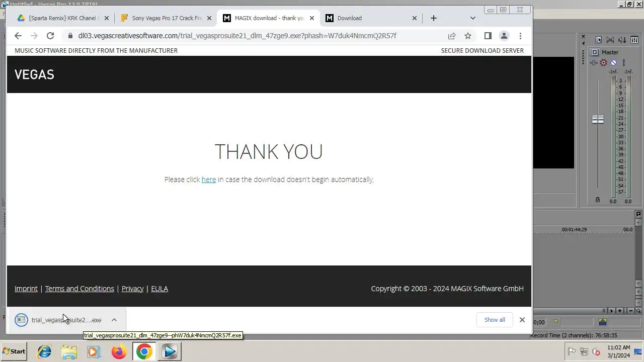The image size is (644, 362).
Task: Go forward to the next page in Chrome
Action: point(34,36)
